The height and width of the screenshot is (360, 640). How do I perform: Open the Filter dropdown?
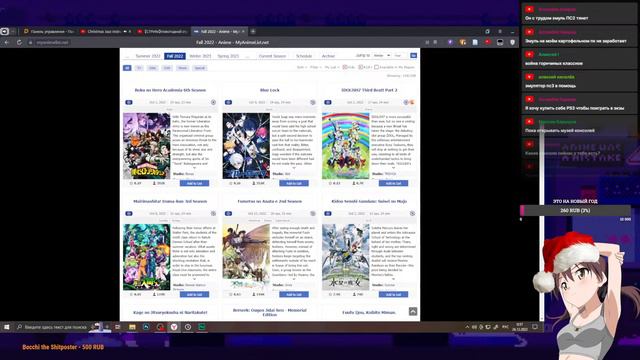tap(315, 67)
